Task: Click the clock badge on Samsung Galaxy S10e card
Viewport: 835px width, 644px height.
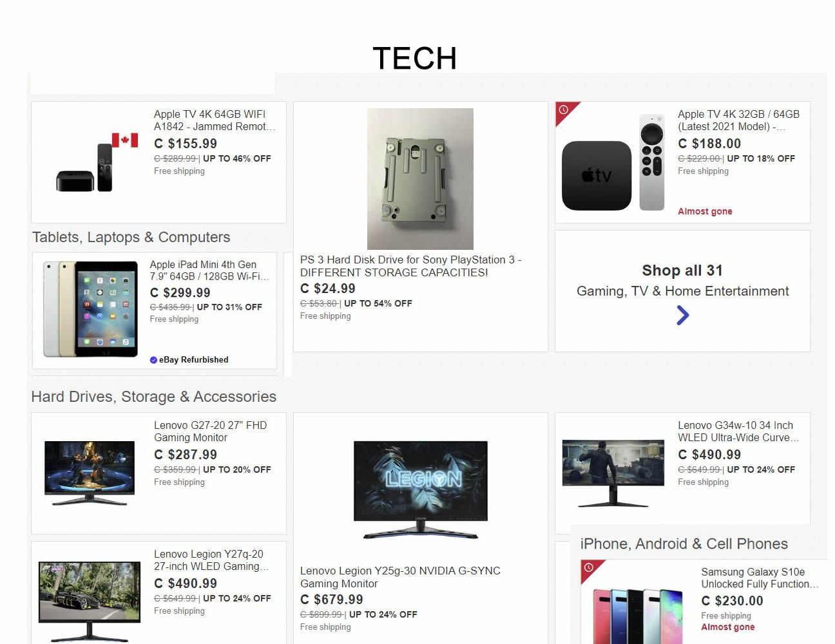Action: click(589, 568)
